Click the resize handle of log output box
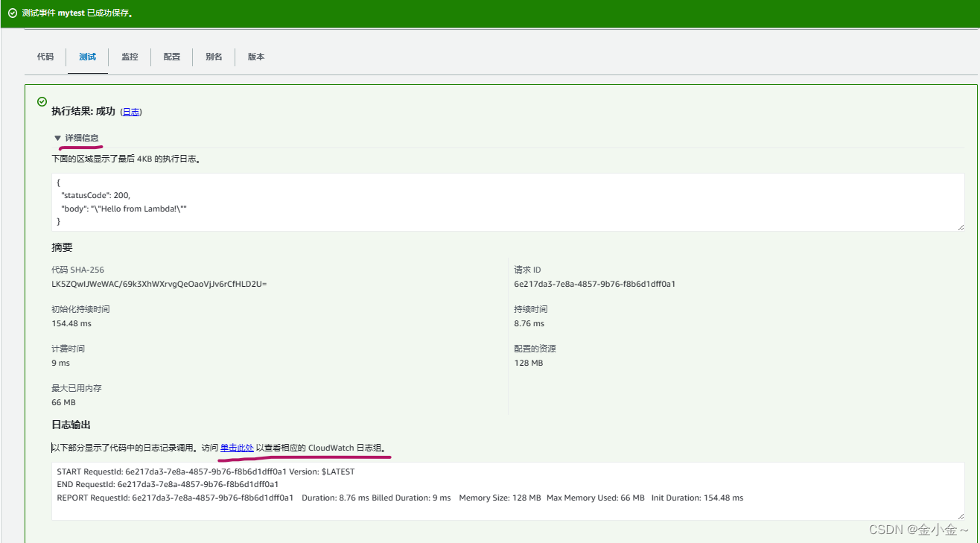980x543 pixels. (x=960, y=515)
